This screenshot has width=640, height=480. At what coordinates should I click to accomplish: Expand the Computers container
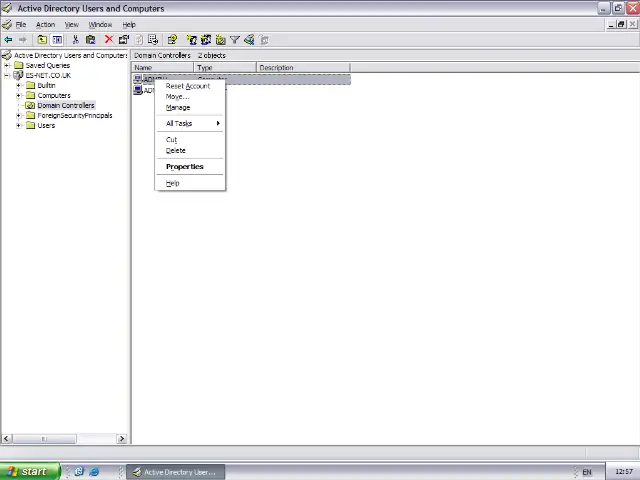[18, 96]
